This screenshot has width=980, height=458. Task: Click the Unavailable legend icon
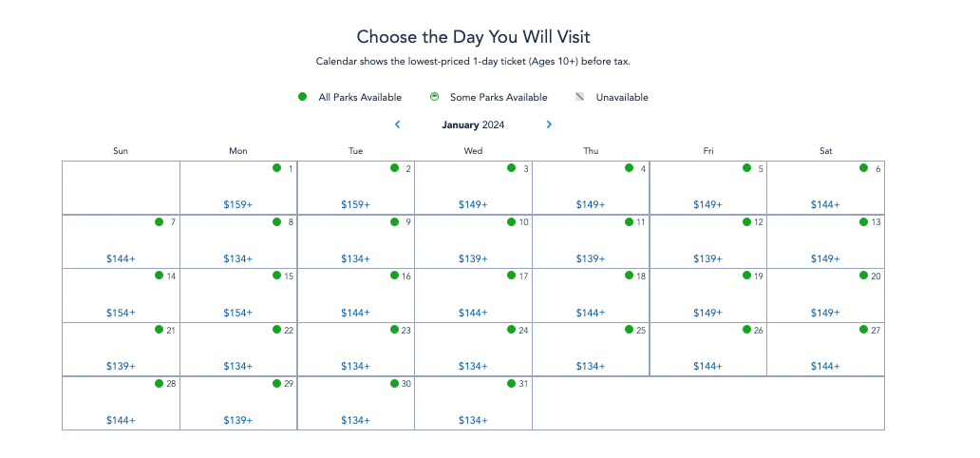[x=580, y=97]
